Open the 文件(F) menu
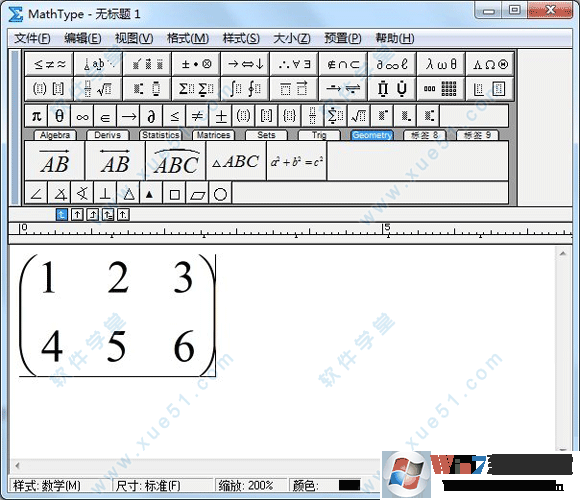This screenshot has width=580, height=500. coord(32,38)
